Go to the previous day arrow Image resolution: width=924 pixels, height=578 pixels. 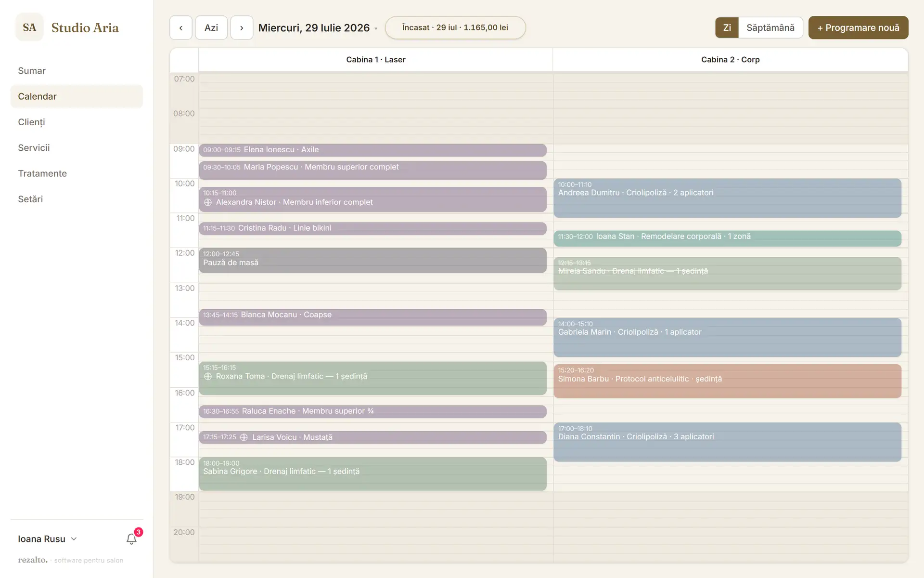(181, 27)
